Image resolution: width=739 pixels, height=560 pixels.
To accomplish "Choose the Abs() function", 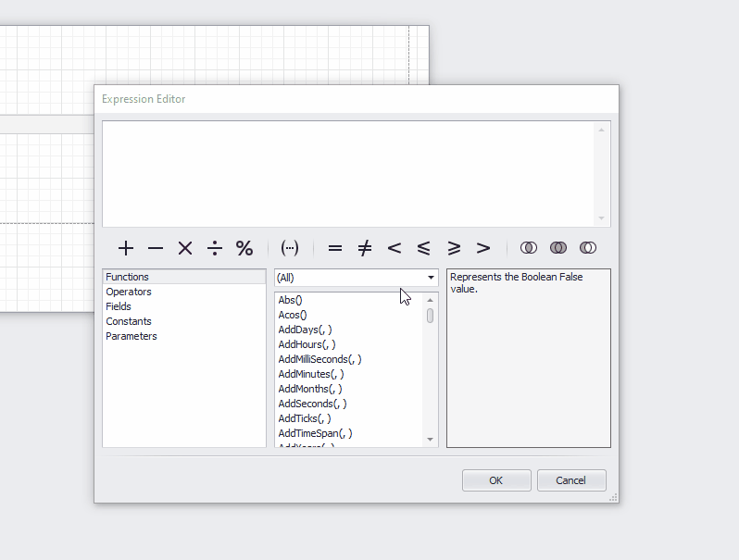I will [x=349, y=300].
